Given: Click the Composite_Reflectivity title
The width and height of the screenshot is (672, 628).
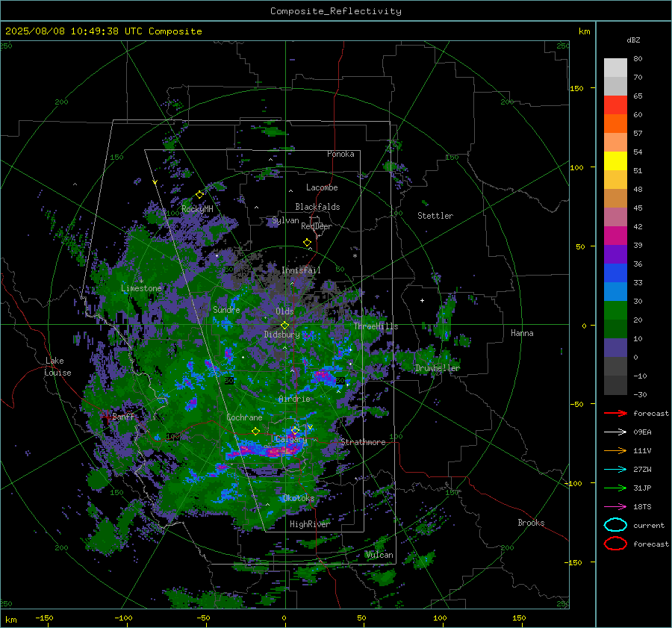Looking at the screenshot, I should [335, 11].
